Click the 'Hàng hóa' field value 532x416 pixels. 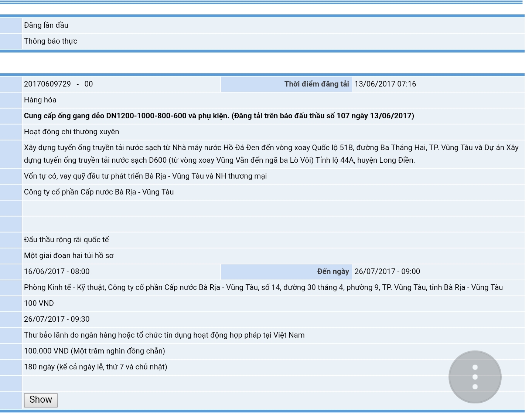coord(40,100)
